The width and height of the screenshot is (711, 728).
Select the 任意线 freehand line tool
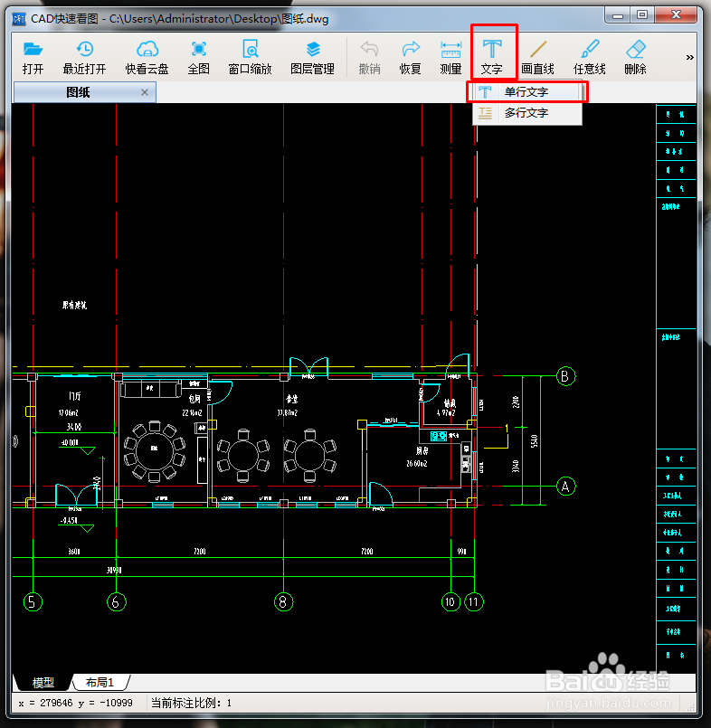589,58
